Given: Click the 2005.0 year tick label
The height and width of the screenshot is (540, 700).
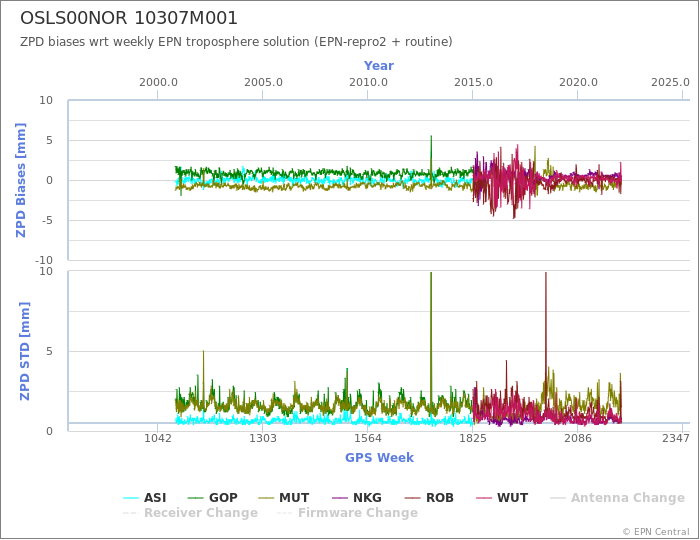Looking at the screenshot, I should [x=263, y=83].
